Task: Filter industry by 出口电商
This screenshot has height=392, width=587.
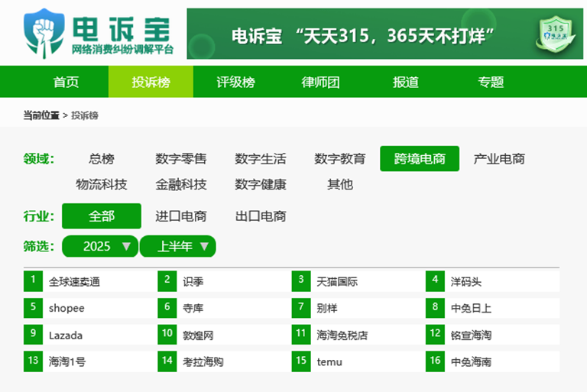Action: [261, 216]
